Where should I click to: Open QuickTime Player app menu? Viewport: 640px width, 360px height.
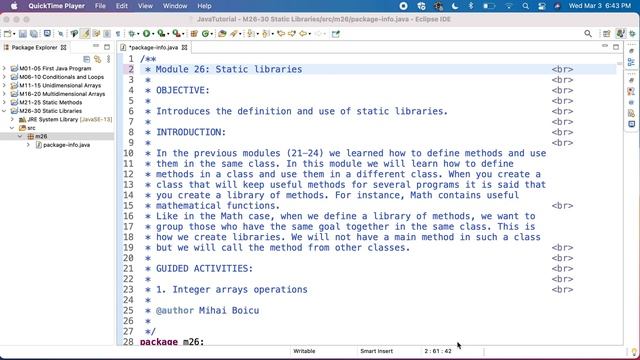(56, 6)
